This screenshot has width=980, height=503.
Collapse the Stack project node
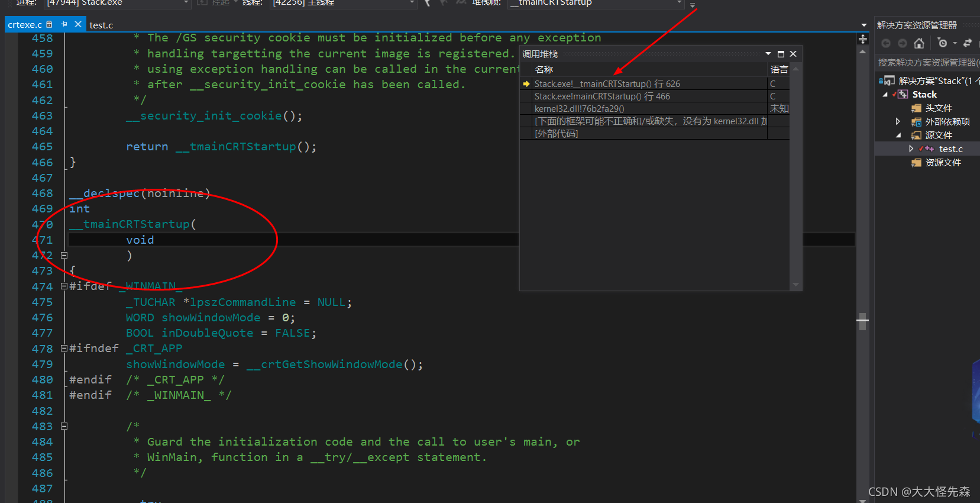click(885, 95)
